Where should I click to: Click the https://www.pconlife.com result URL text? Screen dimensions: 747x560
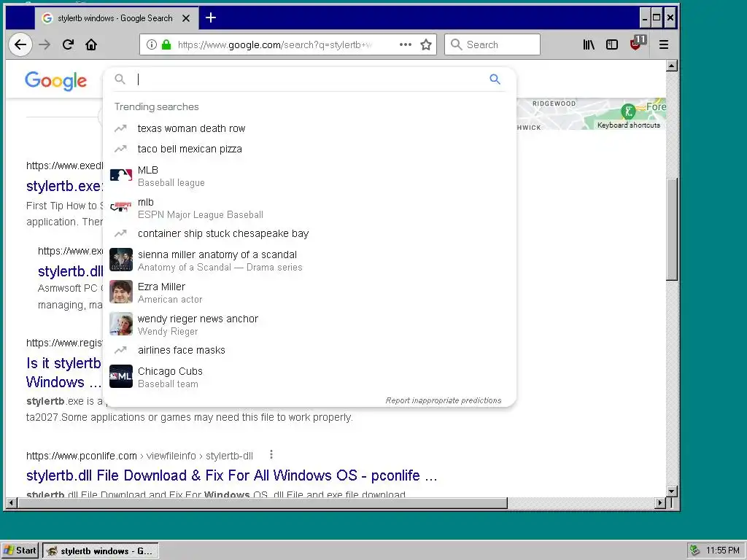point(82,456)
